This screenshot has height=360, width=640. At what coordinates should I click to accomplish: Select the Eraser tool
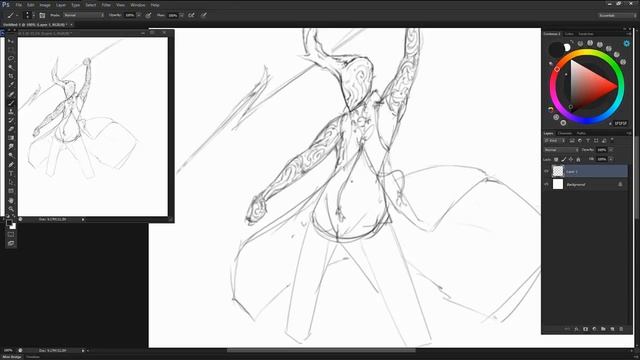point(11,129)
